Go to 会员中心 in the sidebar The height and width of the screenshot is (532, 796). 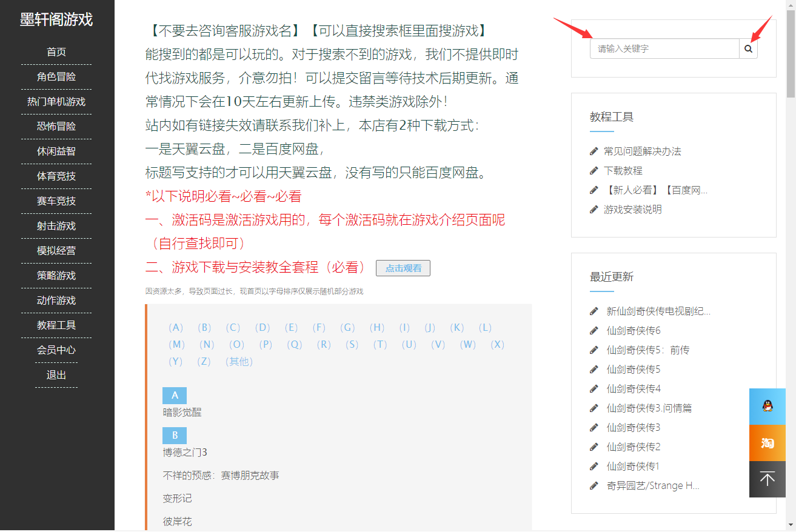(x=56, y=350)
